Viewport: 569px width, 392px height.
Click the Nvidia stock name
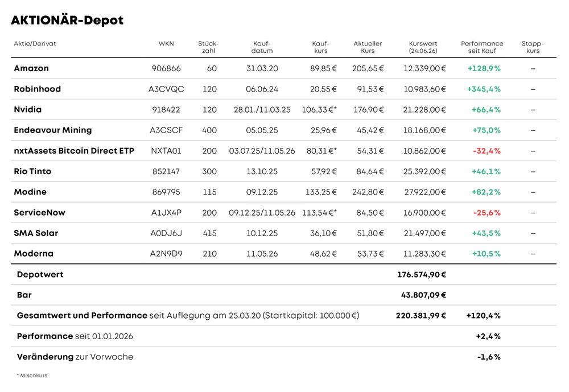tap(27, 110)
